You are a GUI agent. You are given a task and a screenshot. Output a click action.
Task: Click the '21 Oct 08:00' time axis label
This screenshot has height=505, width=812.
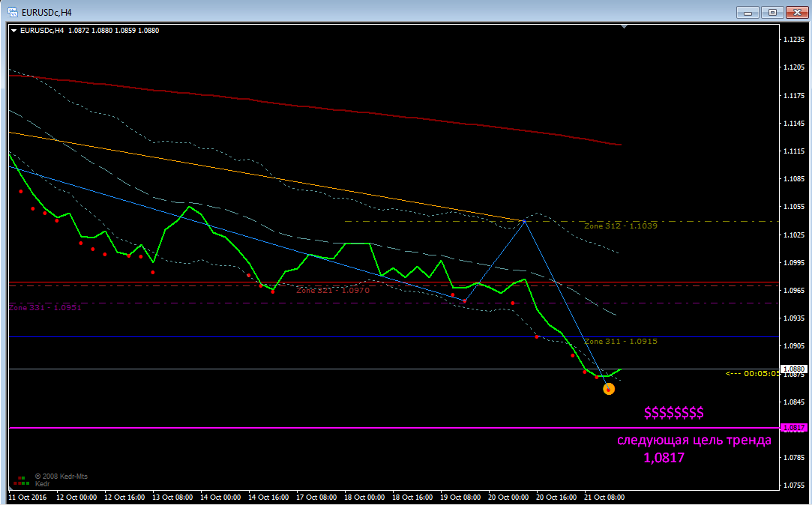[604, 498]
